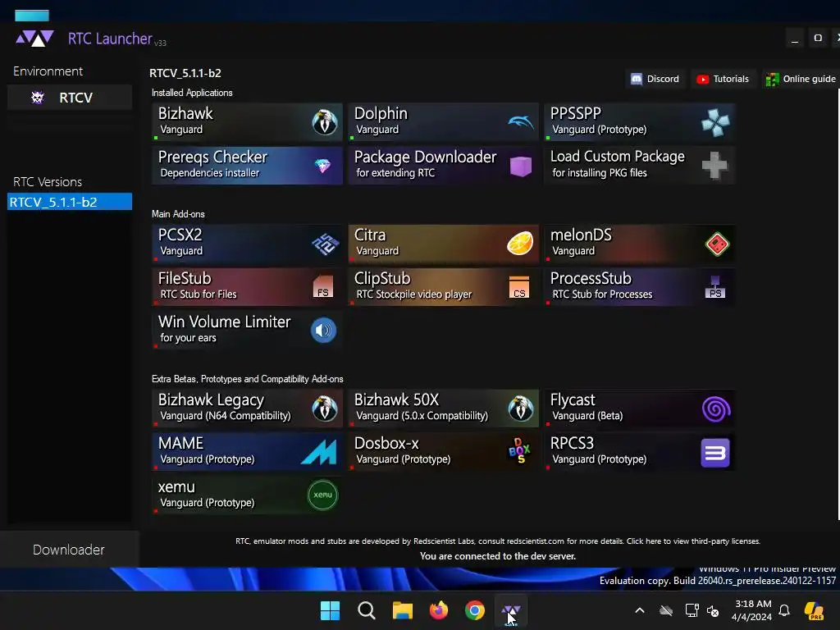Screen dimensions: 840x630
Task: Select the Citra Vanguard add-on title
Action: click(370, 235)
